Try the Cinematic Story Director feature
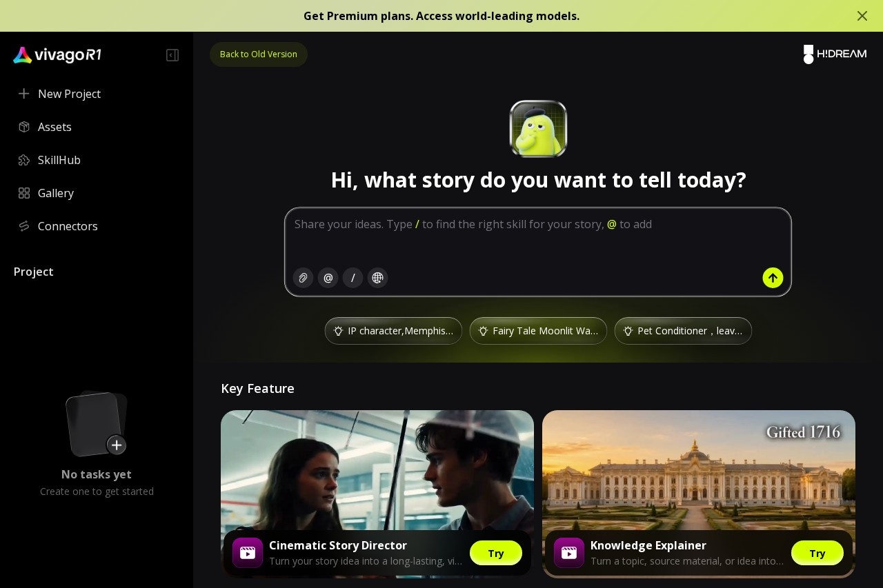This screenshot has width=883, height=588. point(496,553)
